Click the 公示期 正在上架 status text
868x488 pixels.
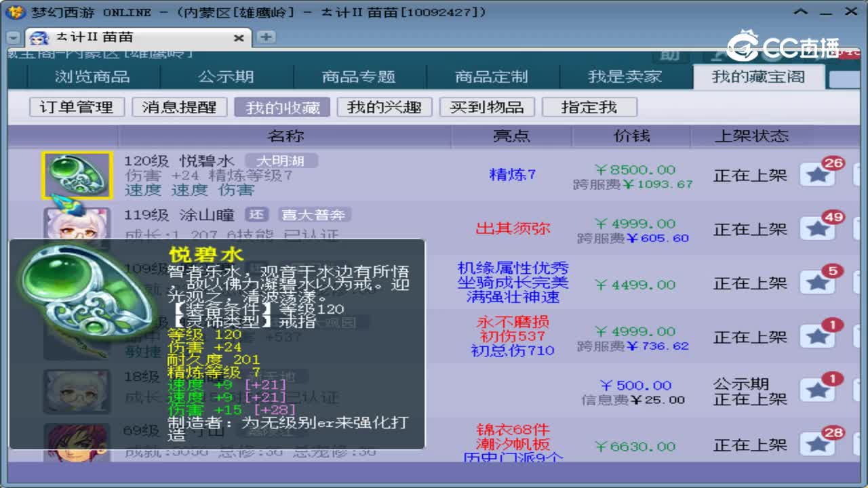point(750,392)
